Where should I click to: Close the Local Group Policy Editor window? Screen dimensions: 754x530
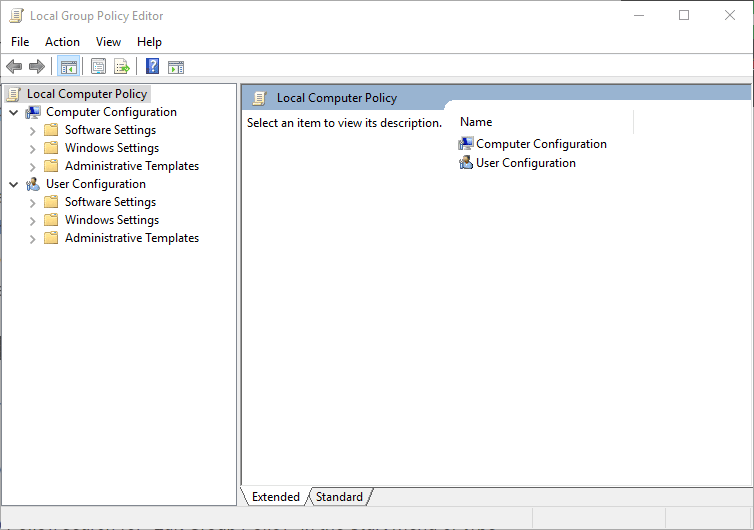729,15
